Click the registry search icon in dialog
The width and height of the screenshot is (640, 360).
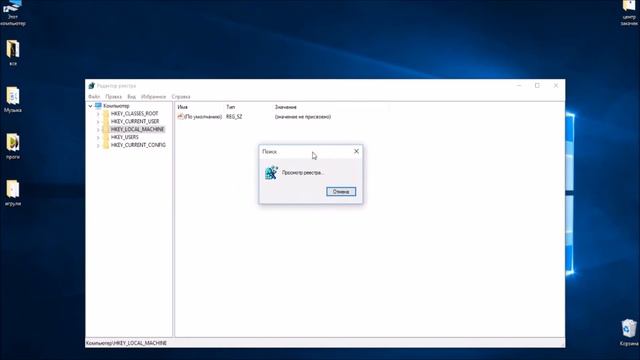pos(271,173)
